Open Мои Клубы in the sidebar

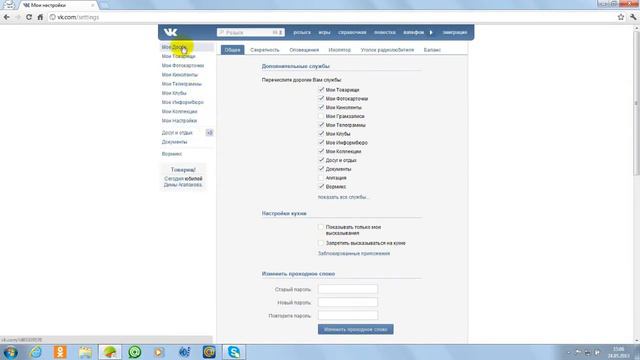[x=174, y=93]
